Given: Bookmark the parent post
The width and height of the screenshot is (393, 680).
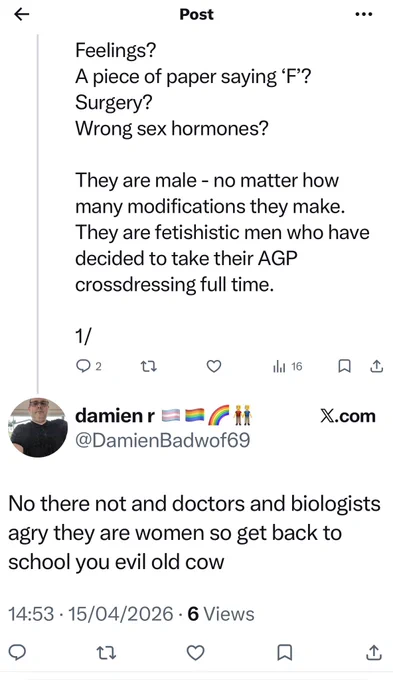Looking at the screenshot, I should click(x=344, y=367).
